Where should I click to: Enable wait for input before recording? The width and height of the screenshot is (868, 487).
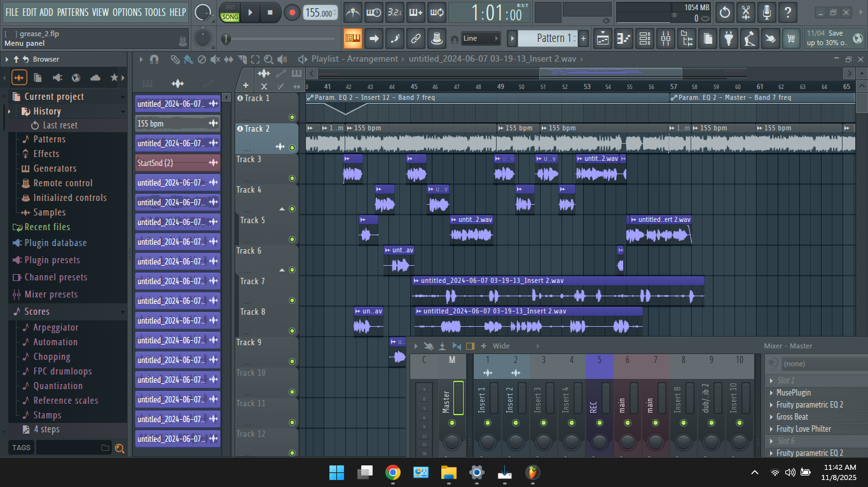[x=374, y=12]
